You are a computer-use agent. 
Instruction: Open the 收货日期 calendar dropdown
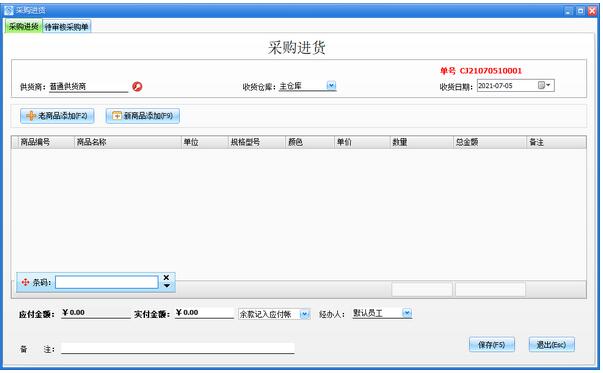pos(544,85)
